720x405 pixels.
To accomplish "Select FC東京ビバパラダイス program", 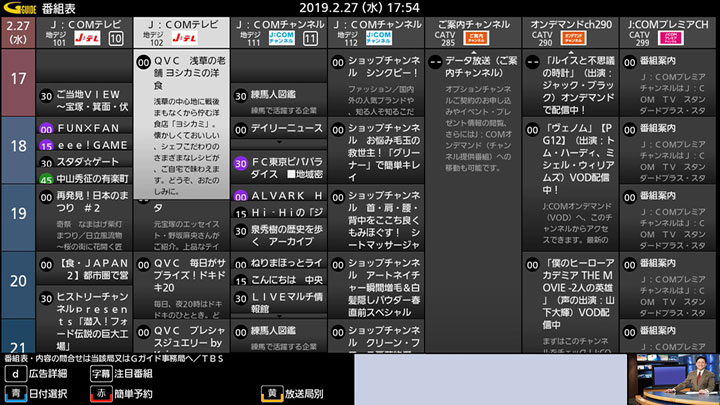I will click(279, 167).
